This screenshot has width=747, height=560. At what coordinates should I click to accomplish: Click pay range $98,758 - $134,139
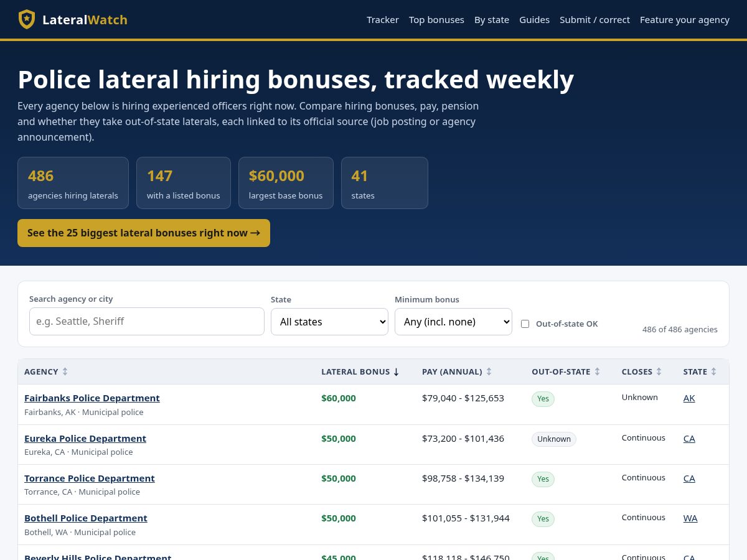pyautogui.click(x=463, y=478)
